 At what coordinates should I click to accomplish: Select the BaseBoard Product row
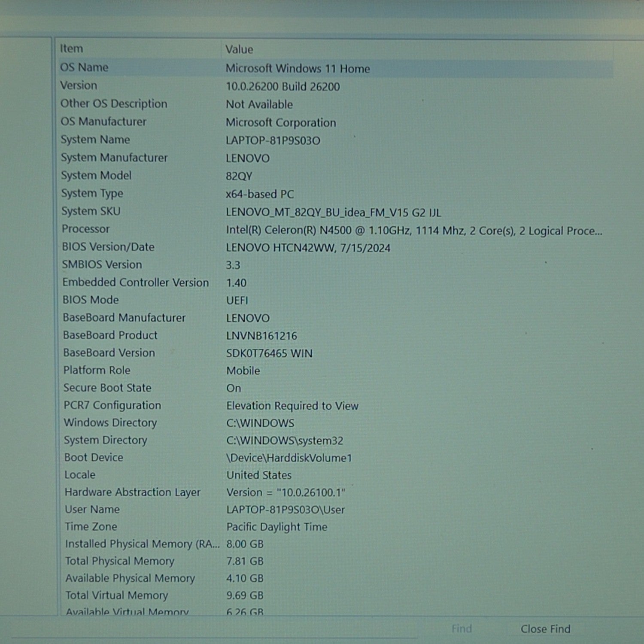point(335,335)
